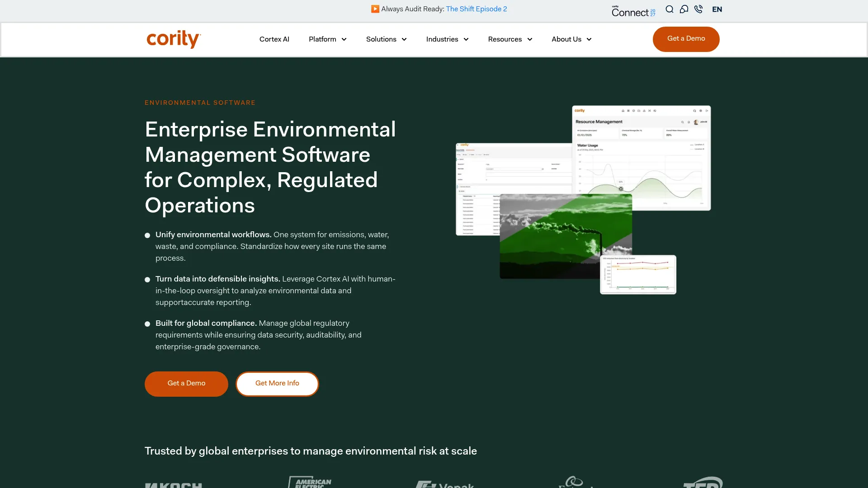Screen dimensions: 868x488
Task: Click 'Turn data into defensible insights.' text
Action: coord(218,279)
